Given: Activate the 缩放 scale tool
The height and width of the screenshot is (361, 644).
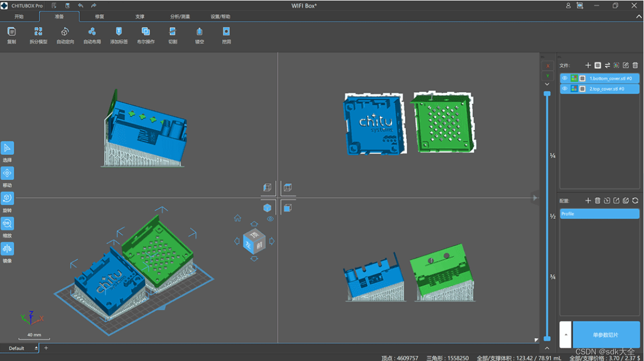Looking at the screenshot, I should click(7, 223).
